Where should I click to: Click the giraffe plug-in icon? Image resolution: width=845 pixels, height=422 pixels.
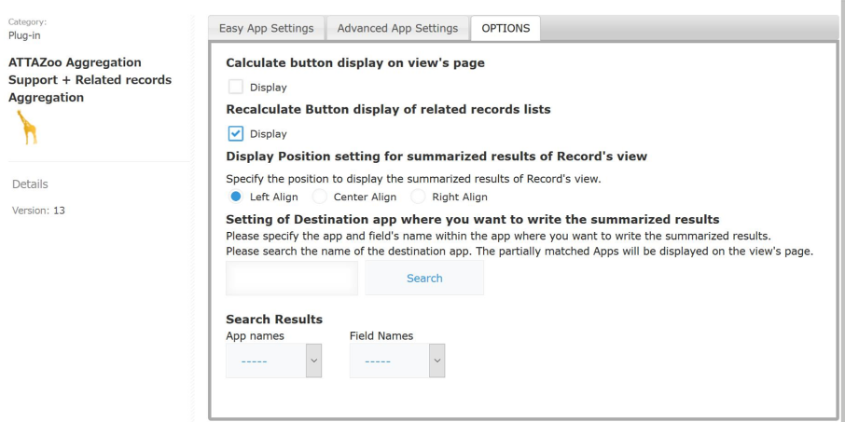point(27,127)
